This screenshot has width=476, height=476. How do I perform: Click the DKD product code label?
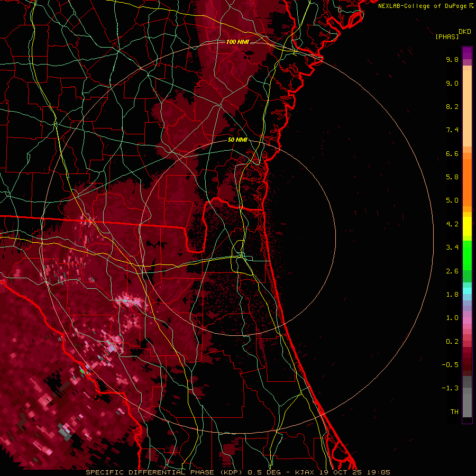[465, 32]
